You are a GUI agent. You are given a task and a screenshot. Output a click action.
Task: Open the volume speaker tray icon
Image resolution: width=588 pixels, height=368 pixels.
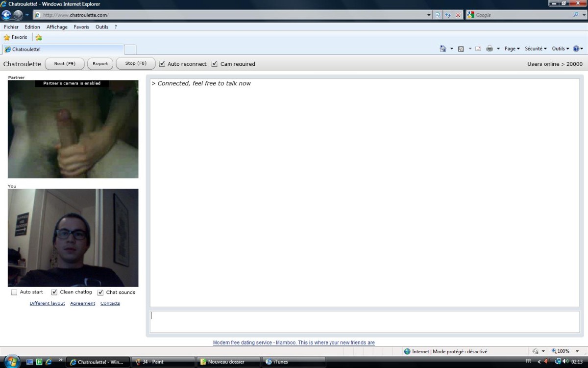point(565,362)
